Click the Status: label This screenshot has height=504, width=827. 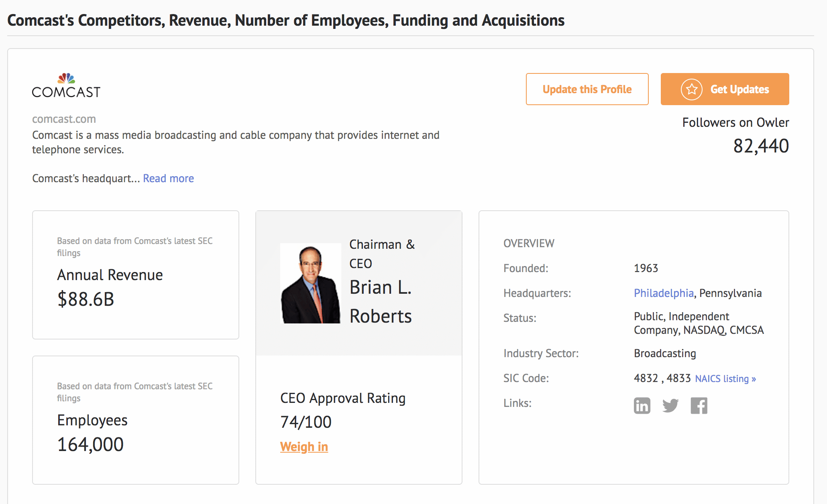tap(520, 318)
